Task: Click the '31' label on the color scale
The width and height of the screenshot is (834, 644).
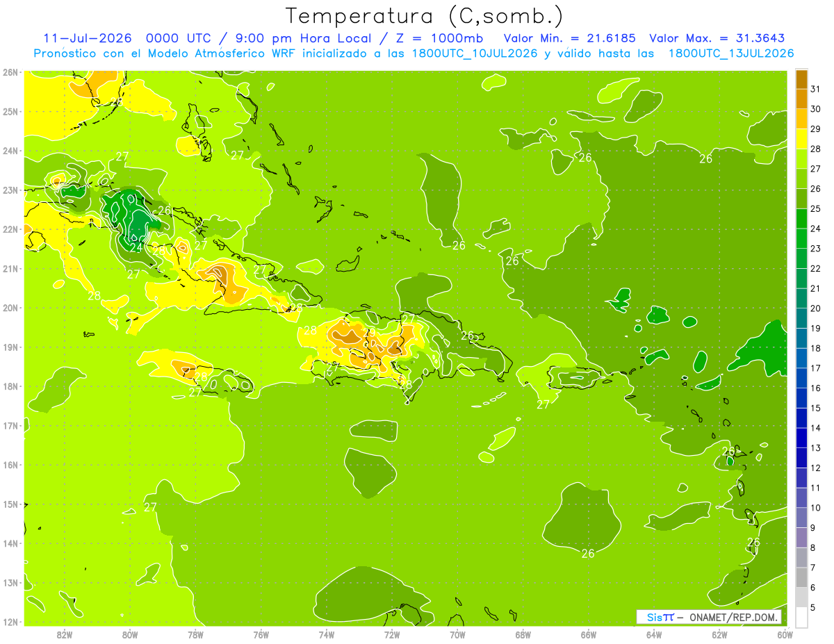Action: click(x=816, y=89)
